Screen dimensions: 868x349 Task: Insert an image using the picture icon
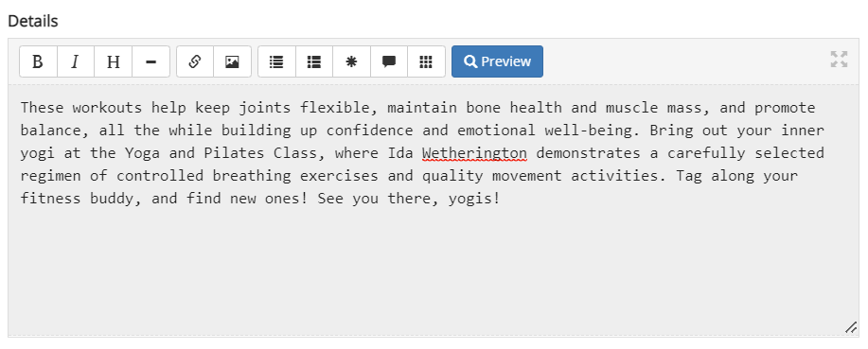coord(233,61)
